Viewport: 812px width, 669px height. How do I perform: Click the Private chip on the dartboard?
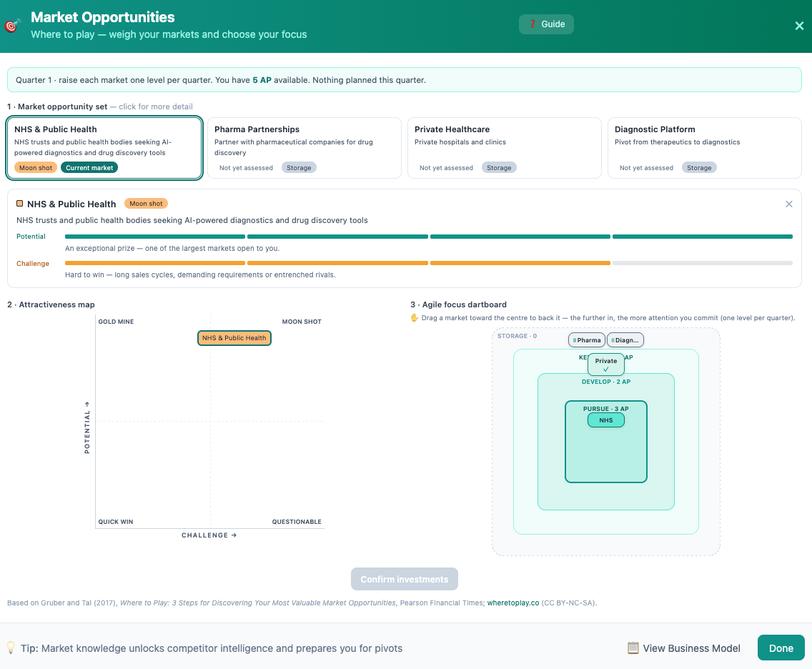click(606, 364)
